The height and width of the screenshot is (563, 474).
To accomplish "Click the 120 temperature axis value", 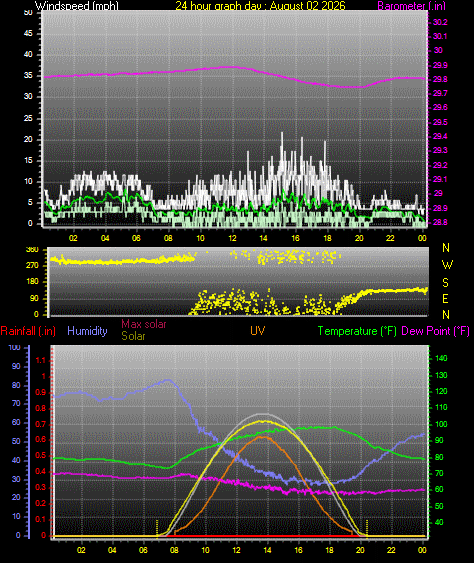I will coord(441,391).
